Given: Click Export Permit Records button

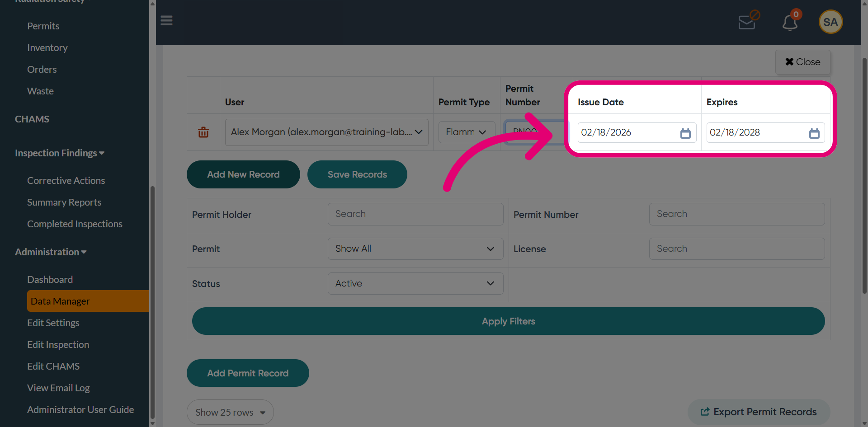Looking at the screenshot, I should coord(759,412).
